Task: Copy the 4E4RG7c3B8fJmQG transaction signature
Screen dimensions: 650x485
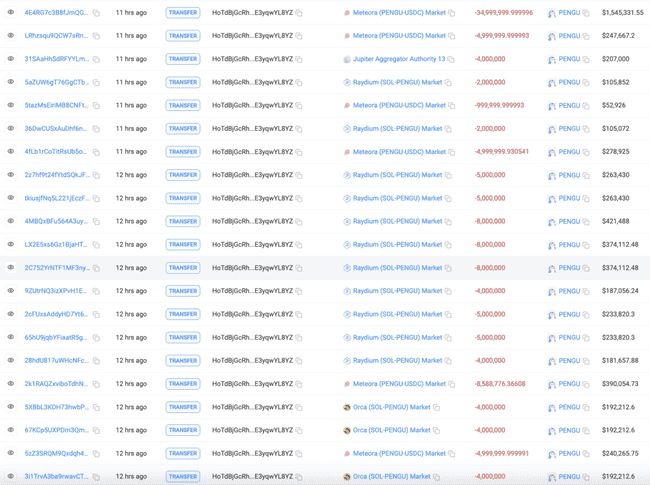Action: (x=97, y=13)
